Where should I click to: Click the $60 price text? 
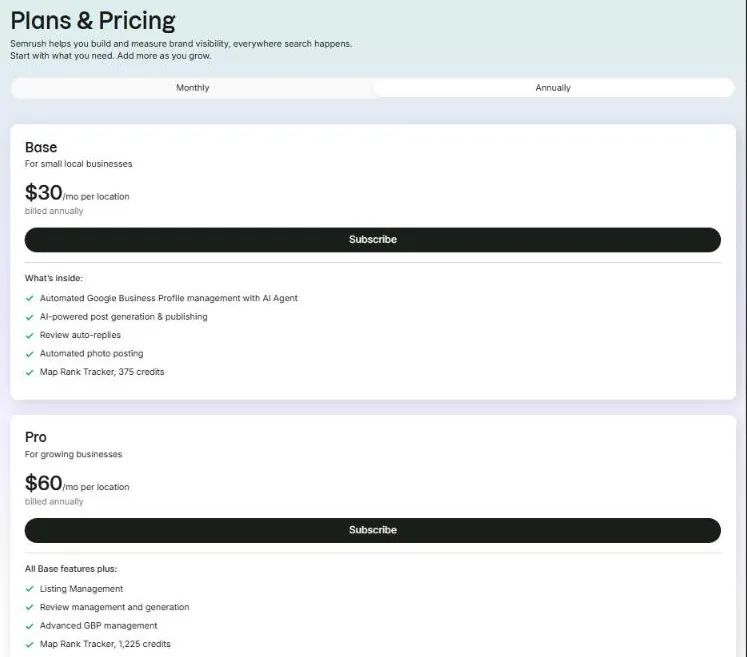tap(43, 483)
